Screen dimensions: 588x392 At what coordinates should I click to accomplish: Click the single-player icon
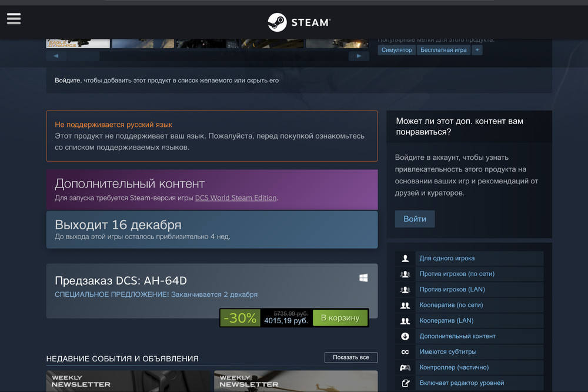pos(405,258)
